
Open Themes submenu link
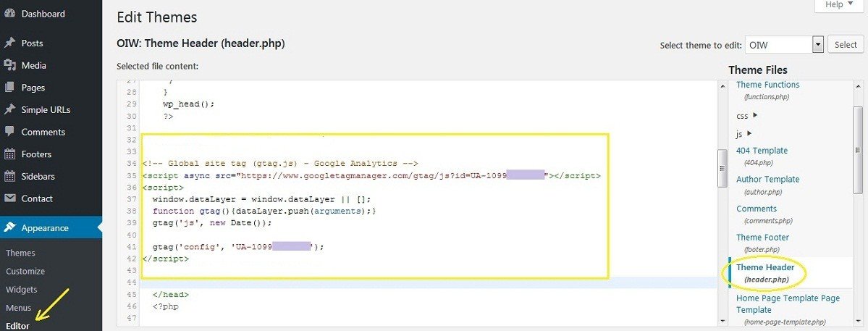20,253
